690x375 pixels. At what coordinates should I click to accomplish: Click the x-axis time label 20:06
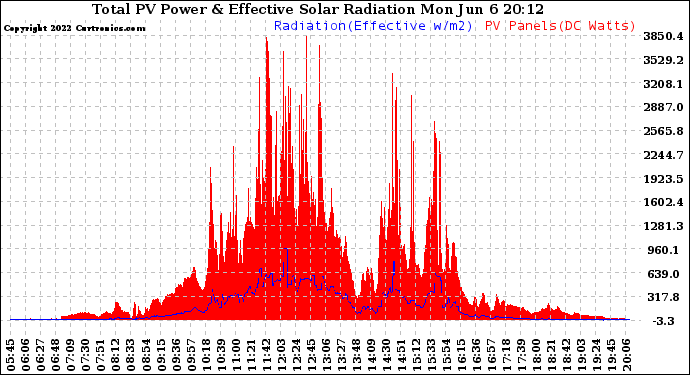(x=627, y=355)
